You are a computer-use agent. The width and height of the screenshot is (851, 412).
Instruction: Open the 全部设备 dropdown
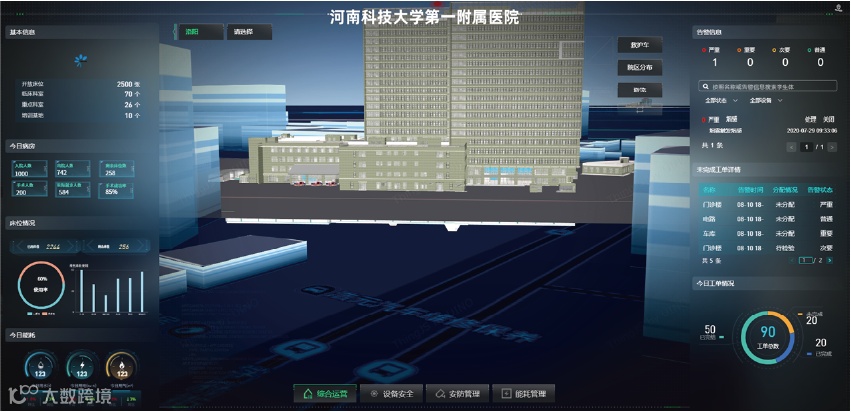[766, 100]
